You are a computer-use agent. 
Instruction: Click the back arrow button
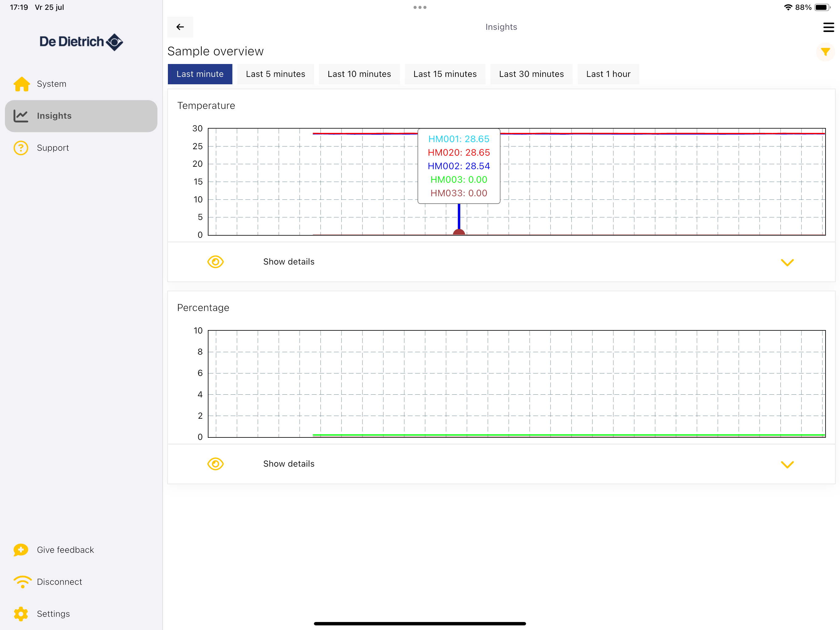pyautogui.click(x=180, y=27)
